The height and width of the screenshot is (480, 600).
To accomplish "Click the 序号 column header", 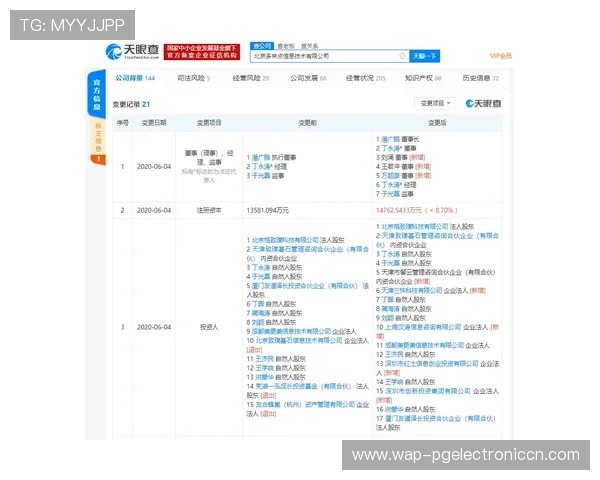I will [x=122, y=123].
